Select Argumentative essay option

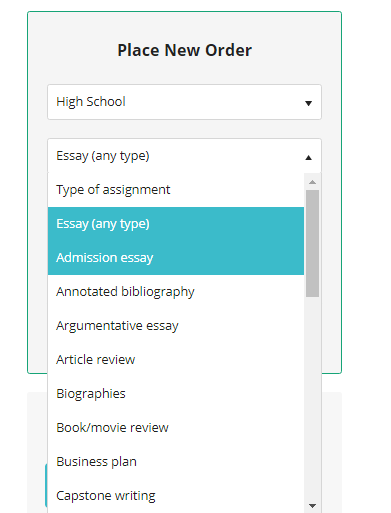[x=176, y=326]
